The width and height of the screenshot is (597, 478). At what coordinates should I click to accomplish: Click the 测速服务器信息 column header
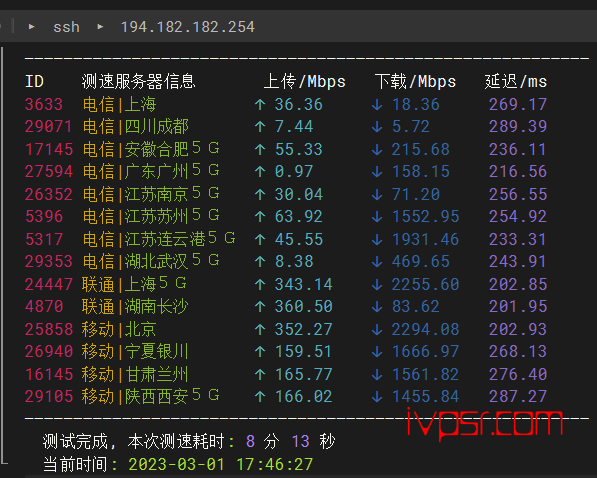point(138,82)
